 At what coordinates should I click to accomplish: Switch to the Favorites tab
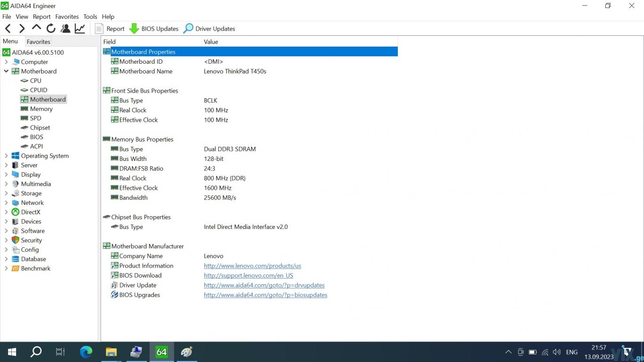click(x=38, y=42)
